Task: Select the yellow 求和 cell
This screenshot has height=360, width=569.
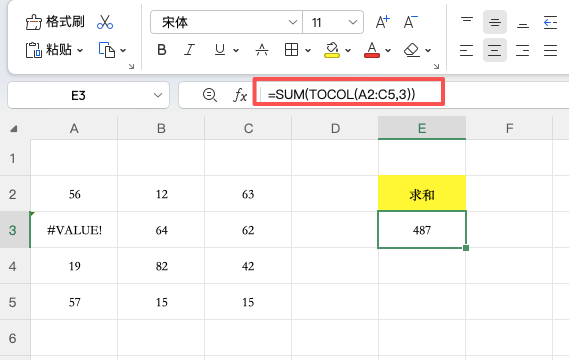Action: pyautogui.click(x=422, y=194)
